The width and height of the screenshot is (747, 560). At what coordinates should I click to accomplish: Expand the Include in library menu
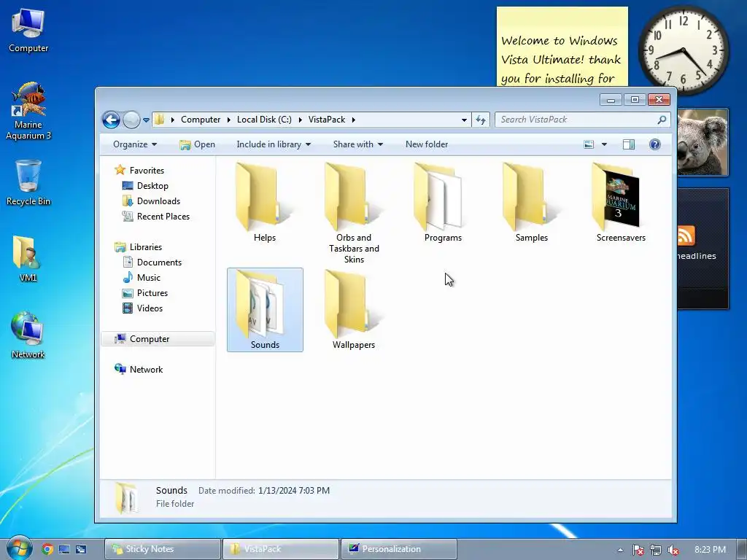[274, 144]
